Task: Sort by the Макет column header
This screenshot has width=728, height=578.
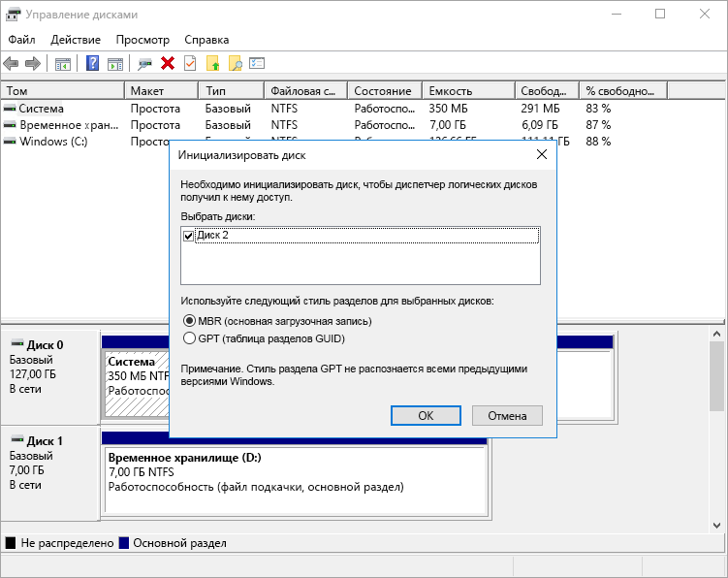Action: coord(162,90)
